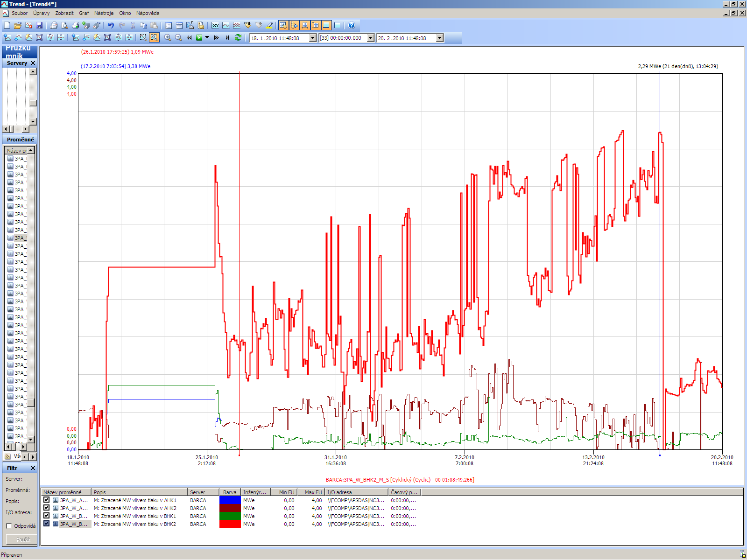Open the end date 20.2.2010 dropdown
Viewport: 747px width, 560px height.
pos(440,38)
